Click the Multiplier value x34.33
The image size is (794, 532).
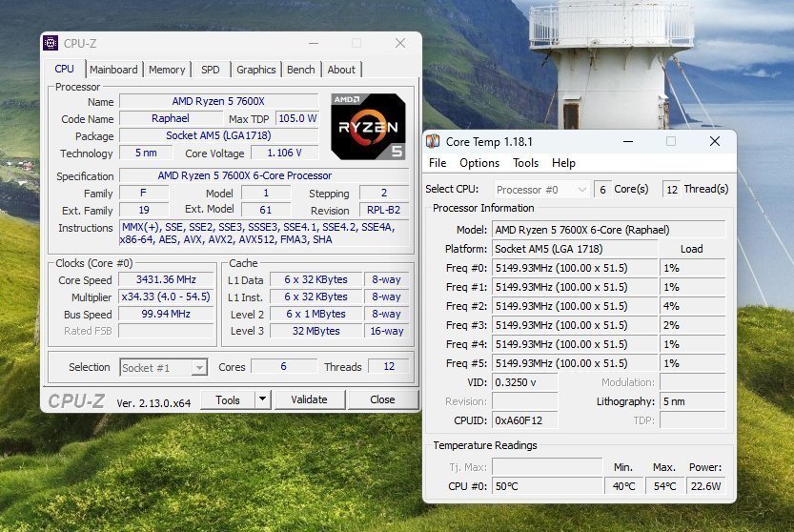(x=166, y=297)
